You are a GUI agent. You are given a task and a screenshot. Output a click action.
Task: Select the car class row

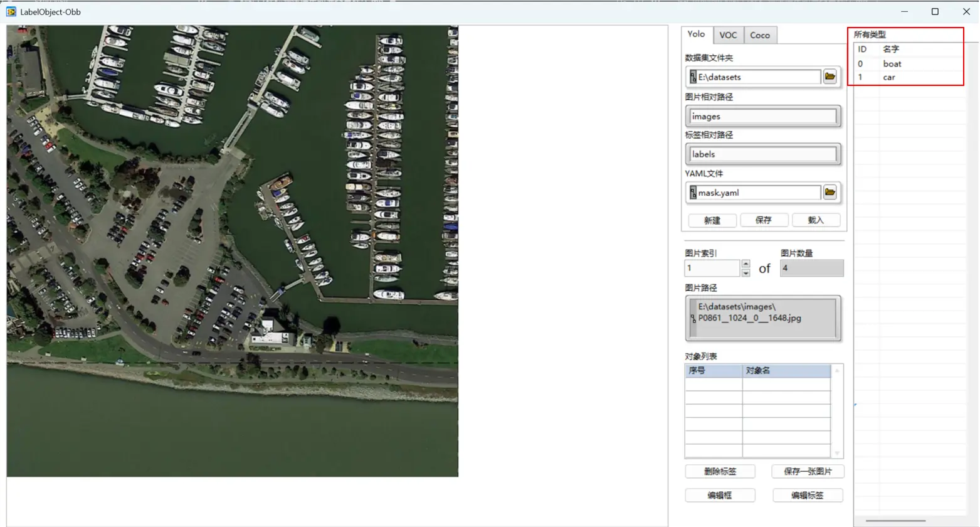pos(889,77)
